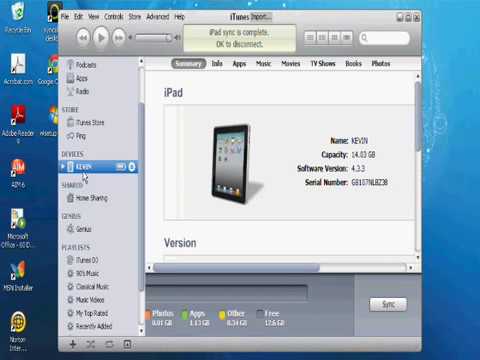Expand the KEVIN device disclosure triangle

63,166
